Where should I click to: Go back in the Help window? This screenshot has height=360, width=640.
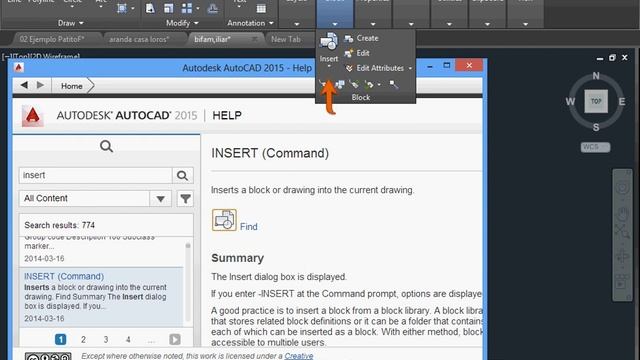pyautogui.click(x=24, y=85)
